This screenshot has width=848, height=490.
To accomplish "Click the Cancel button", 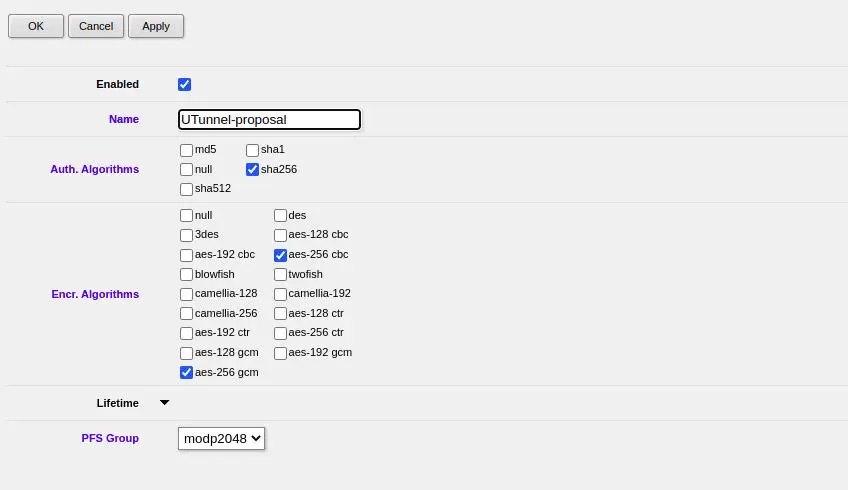I will [x=96, y=26].
